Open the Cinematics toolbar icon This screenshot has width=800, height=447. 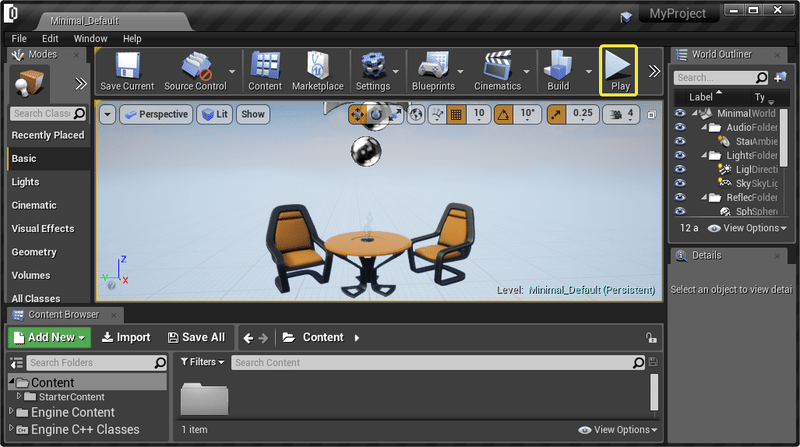(497, 71)
